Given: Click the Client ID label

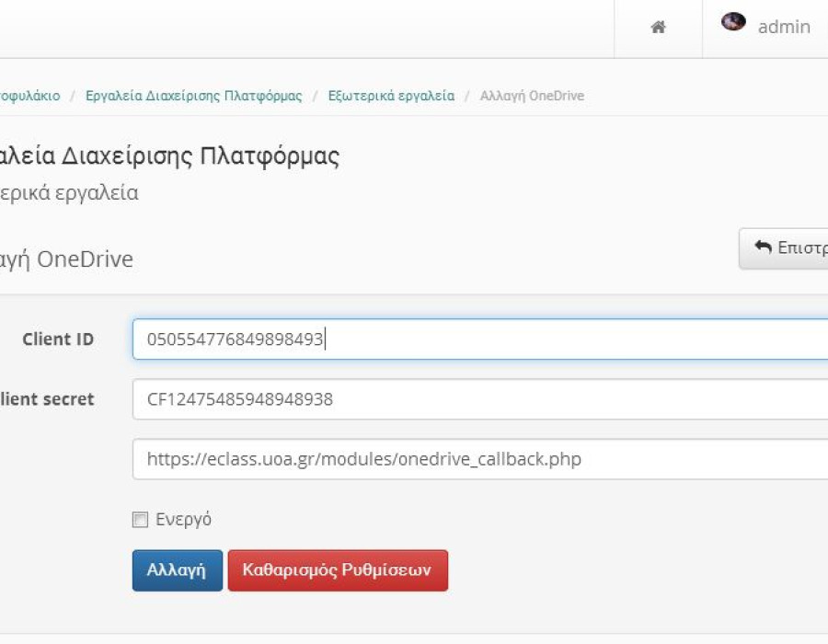Looking at the screenshot, I should (x=58, y=339).
